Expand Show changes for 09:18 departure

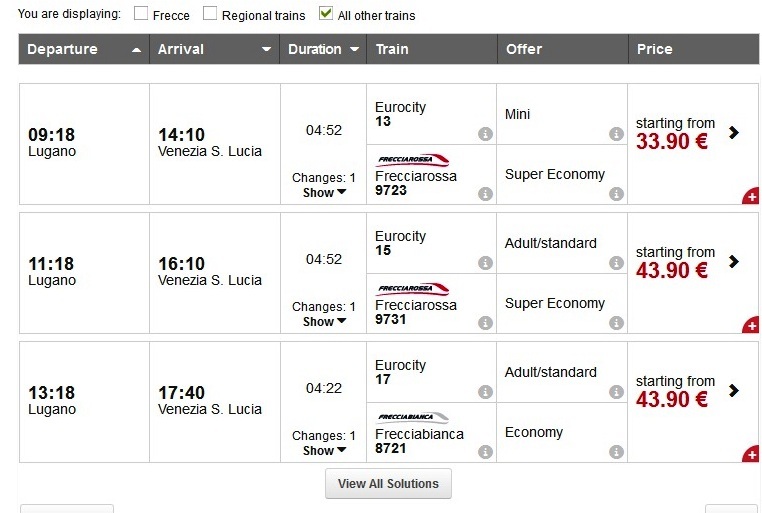point(324,192)
